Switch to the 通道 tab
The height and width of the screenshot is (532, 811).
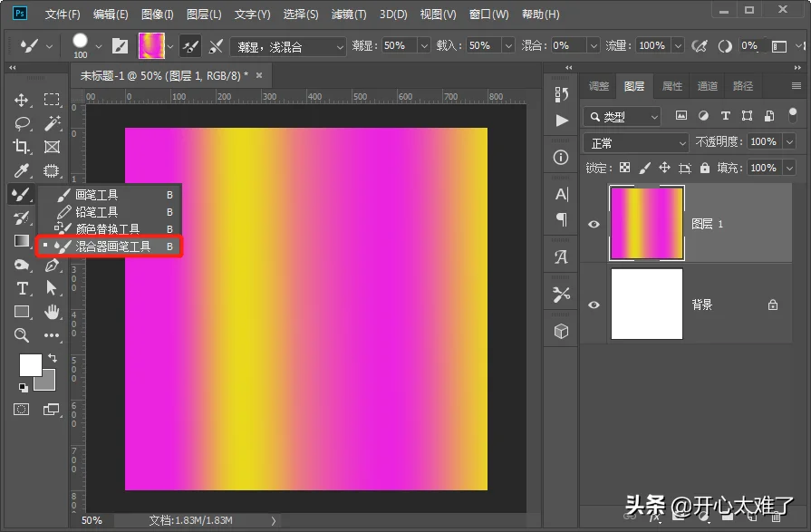(x=707, y=86)
